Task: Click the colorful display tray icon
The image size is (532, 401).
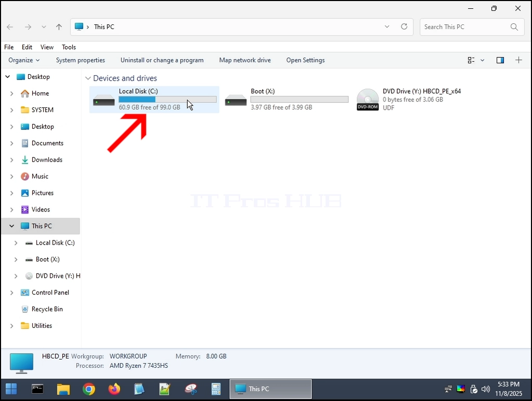Action: click(461, 389)
